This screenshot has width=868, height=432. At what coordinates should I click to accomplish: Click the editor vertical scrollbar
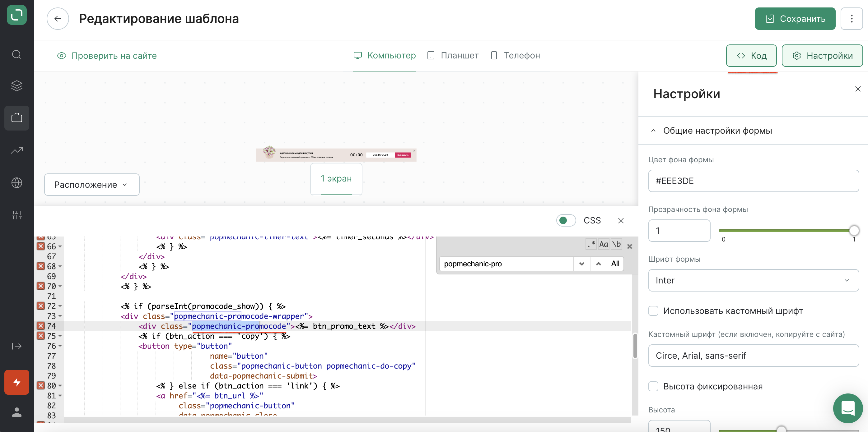click(x=635, y=346)
